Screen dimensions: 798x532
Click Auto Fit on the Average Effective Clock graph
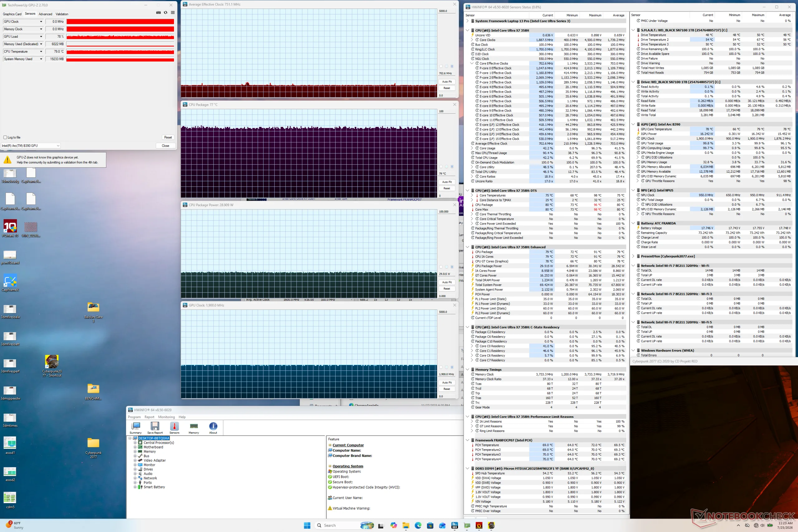(447, 82)
